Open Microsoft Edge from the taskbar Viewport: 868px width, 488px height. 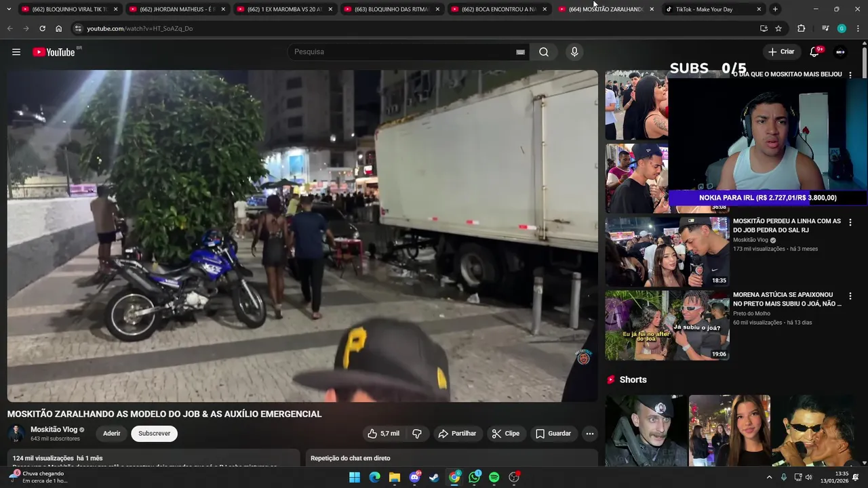(x=374, y=478)
